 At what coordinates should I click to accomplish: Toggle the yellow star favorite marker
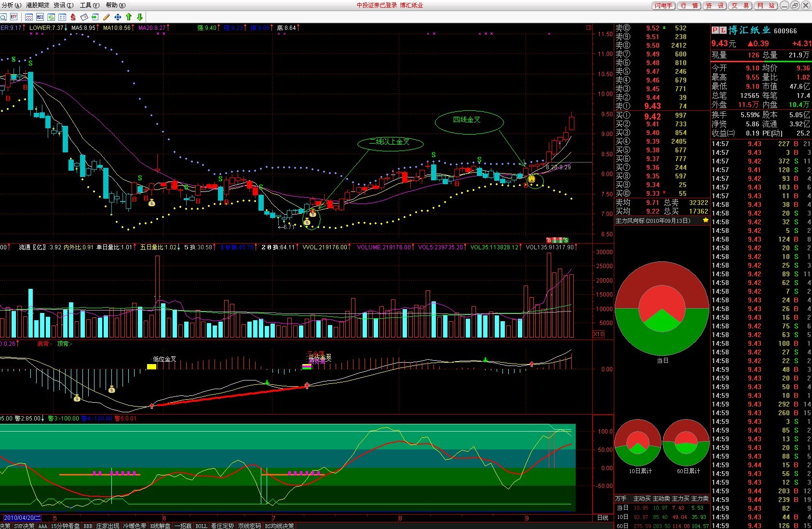point(705,220)
